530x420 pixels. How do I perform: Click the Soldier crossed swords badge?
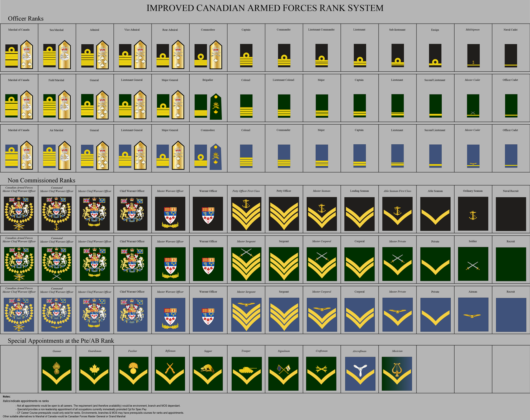[473, 264]
